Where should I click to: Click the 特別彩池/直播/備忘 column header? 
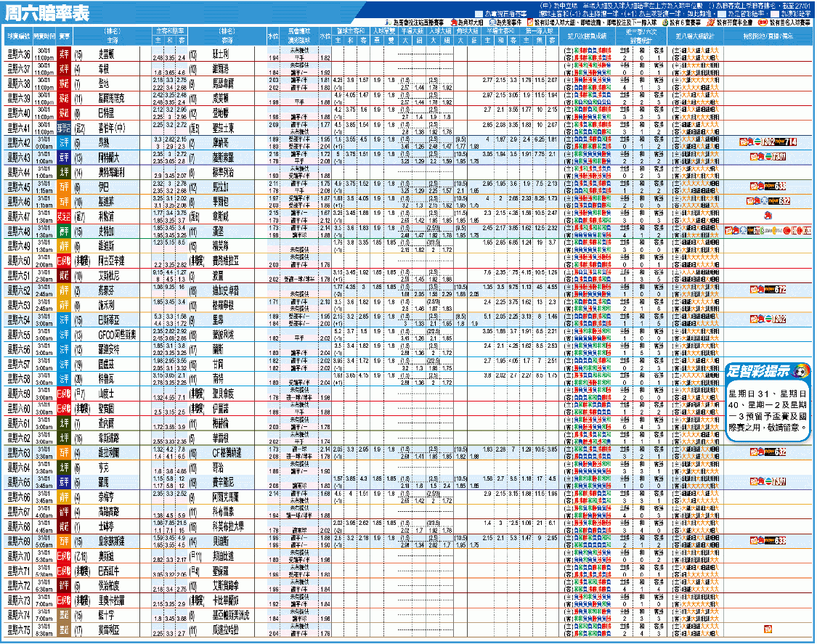click(768, 36)
